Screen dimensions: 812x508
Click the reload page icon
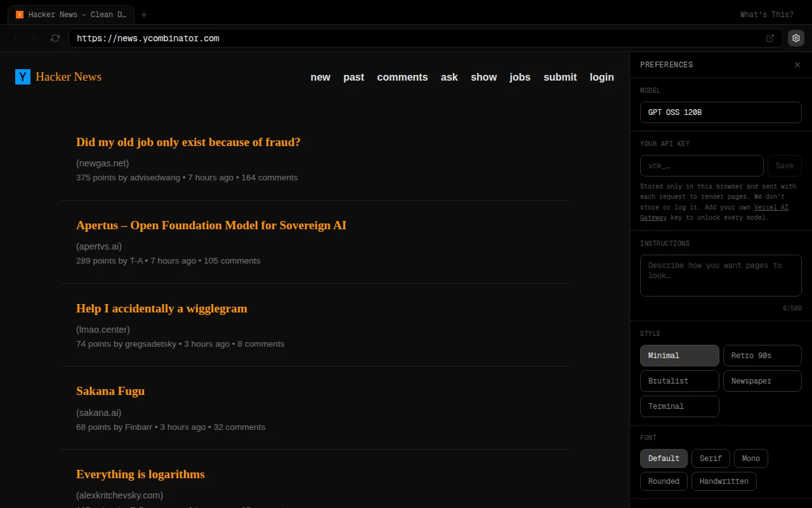coord(55,38)
